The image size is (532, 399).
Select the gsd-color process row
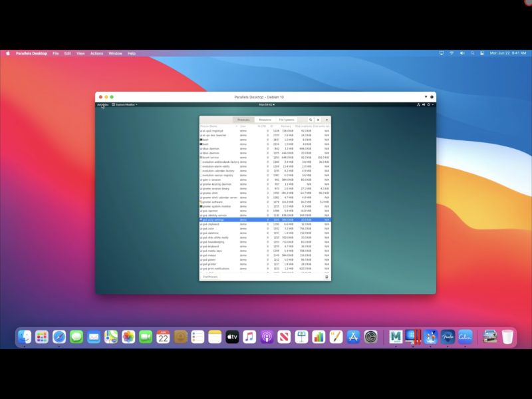[x=265, y=229]
